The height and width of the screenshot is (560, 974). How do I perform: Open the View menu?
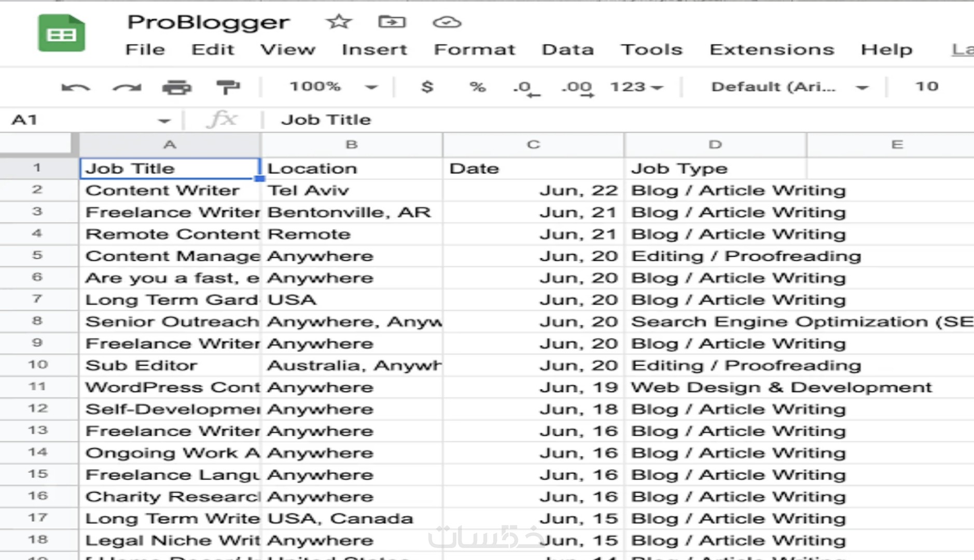tap(288, 49)
